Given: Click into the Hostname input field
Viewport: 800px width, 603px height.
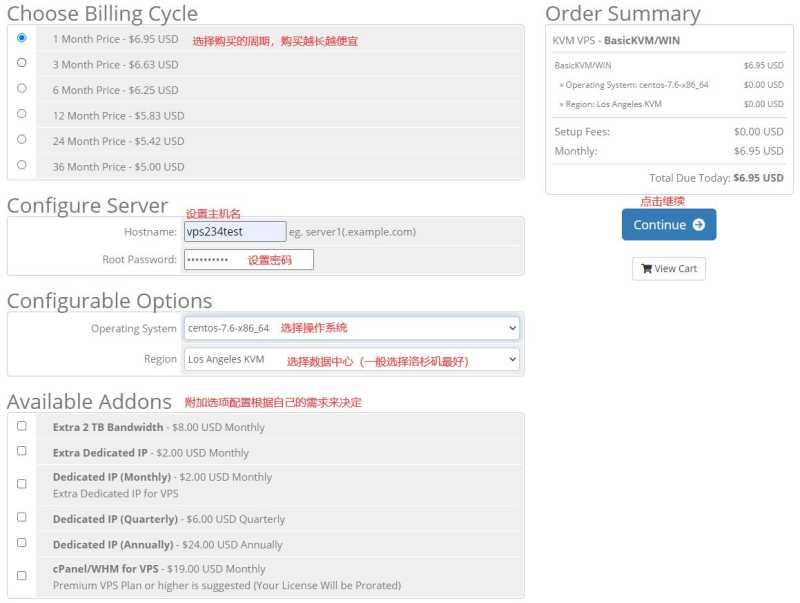Looking at the screenshot, I should tap(235, 232).
